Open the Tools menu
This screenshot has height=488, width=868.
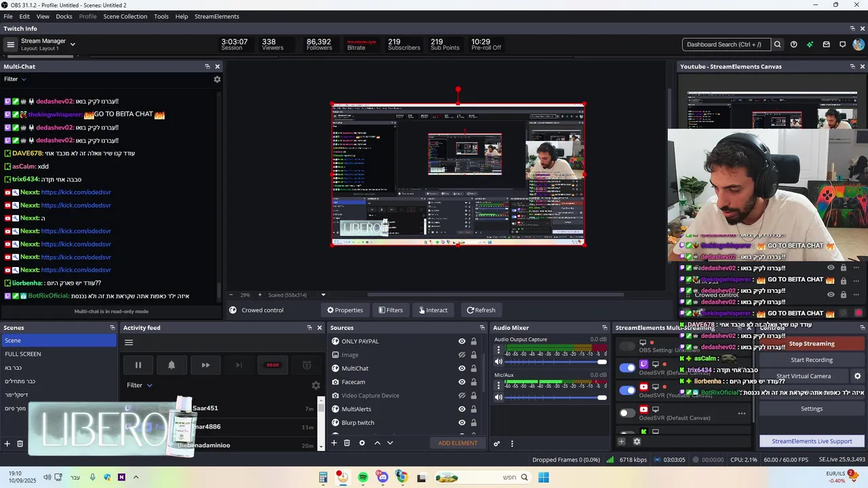coord(161,16)
